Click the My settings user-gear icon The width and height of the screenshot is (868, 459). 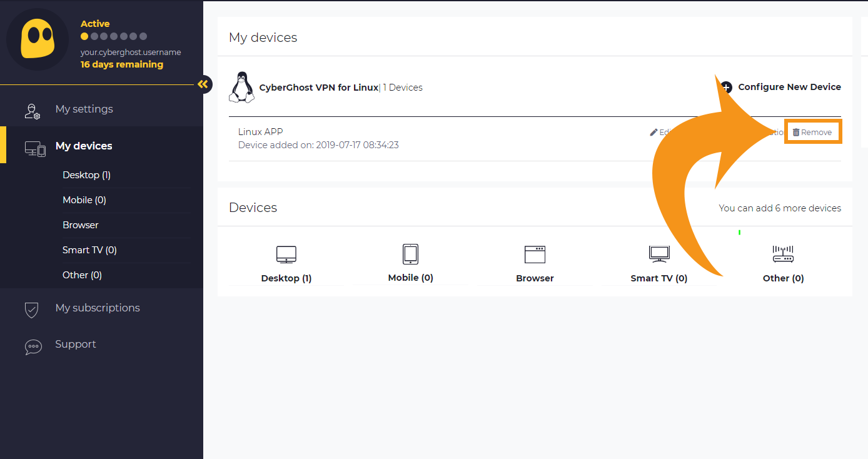tap(32, 111)
